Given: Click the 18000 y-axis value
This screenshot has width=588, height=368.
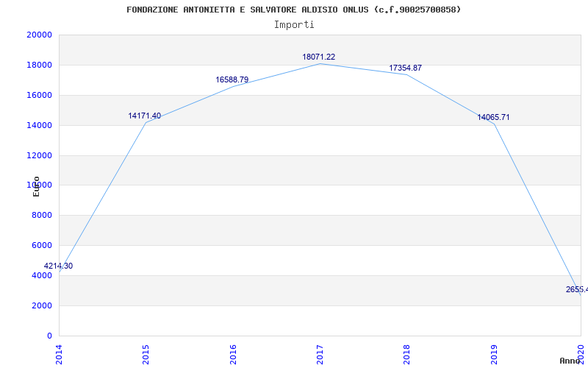Looking at the screenshot, I should click(39, 65).
